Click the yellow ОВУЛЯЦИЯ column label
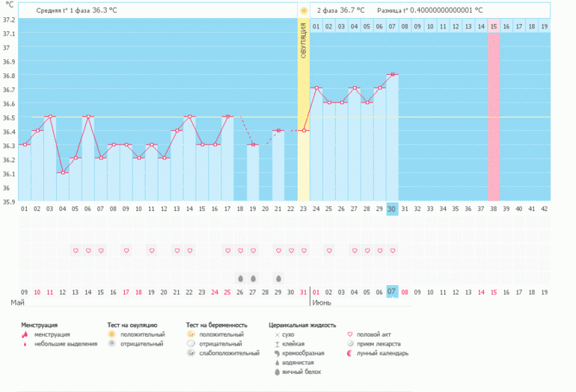 tap(304, 40)
